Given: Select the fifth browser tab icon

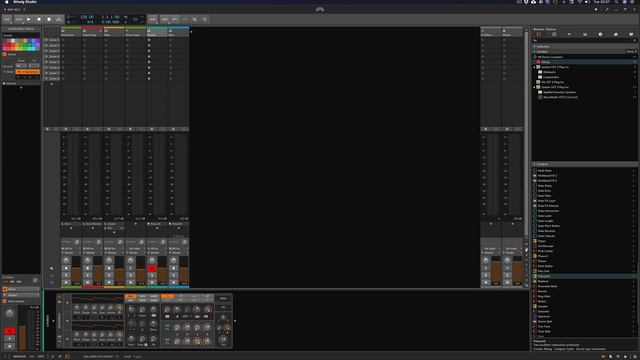Looking at the screenshot, I should [600, 35].
